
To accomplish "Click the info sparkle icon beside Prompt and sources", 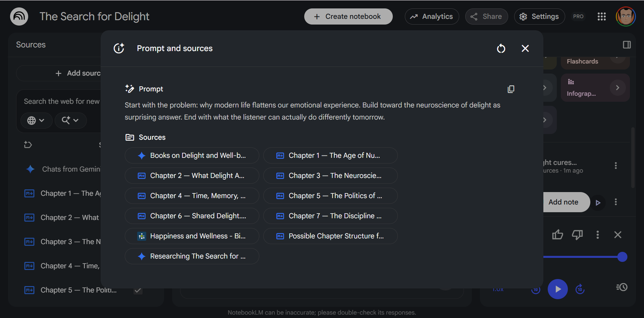I will 119,48.
